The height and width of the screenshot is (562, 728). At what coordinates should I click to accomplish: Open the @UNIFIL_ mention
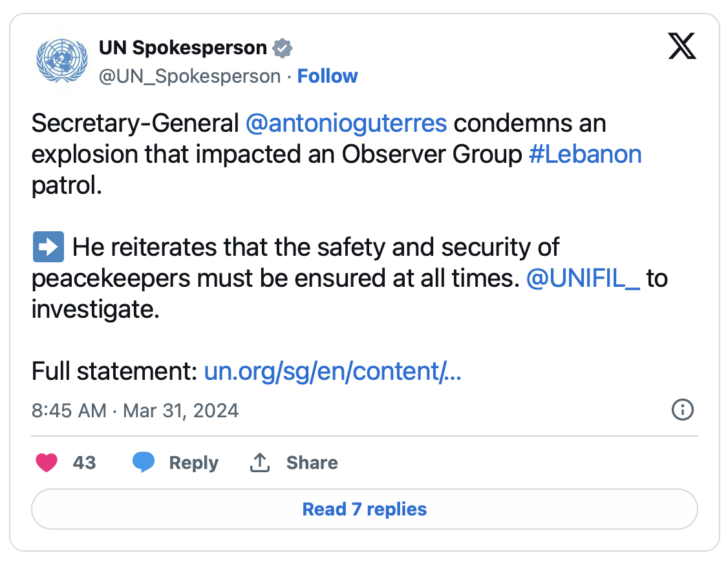point(583,278)
